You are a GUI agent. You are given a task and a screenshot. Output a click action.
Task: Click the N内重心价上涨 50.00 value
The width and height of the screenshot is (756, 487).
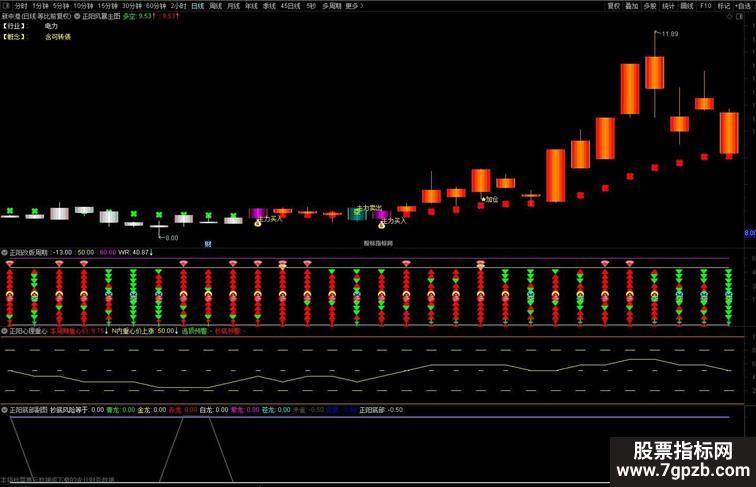click(x=145, y=331)
